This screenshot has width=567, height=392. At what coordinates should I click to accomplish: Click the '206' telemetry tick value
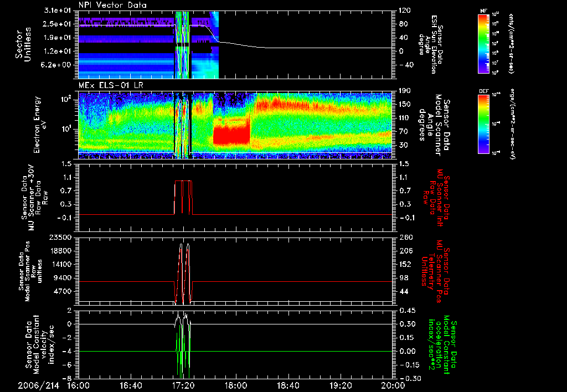[x=405, y=251]
